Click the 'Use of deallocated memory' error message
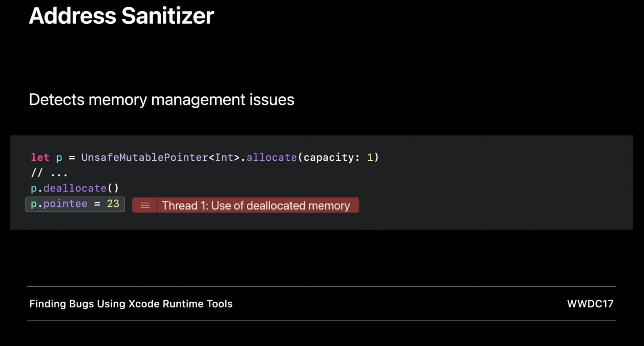The image size is (644, 346). (256, 206)
